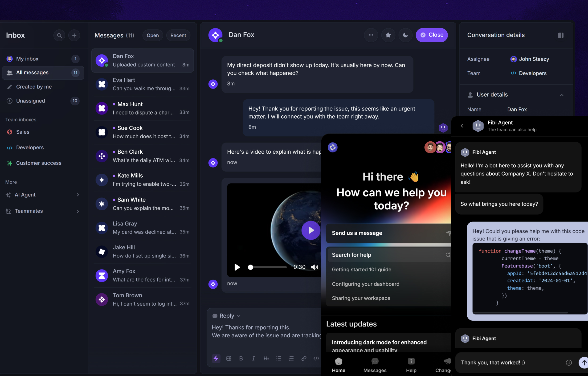The height and width of the screenshot is (376, 588).
Task: Select All messages in sidebar
Action: pos(43,73)
